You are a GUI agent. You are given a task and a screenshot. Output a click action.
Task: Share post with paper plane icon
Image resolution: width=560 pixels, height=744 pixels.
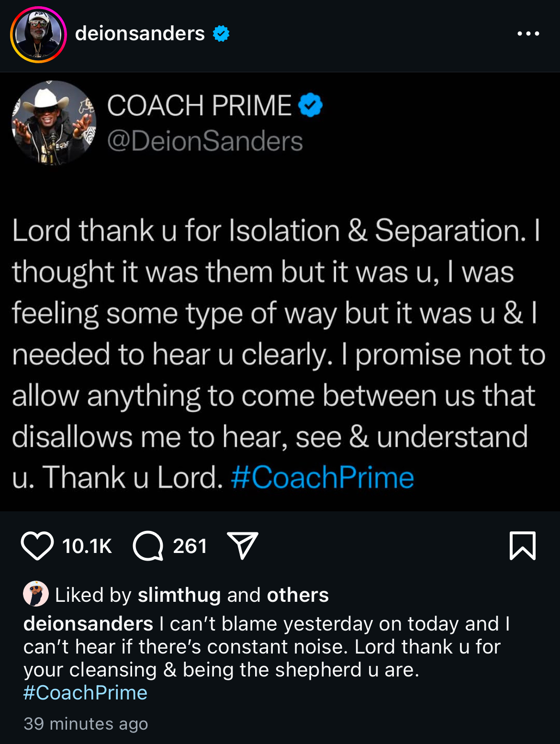point(243,546)
